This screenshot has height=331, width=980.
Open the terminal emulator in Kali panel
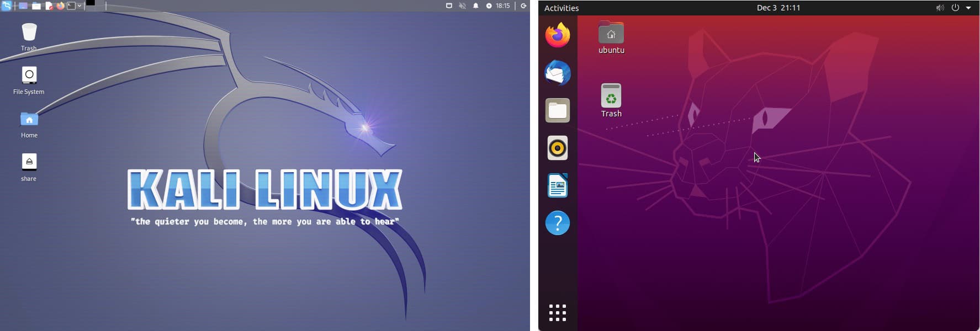click(x=71, y=6)
